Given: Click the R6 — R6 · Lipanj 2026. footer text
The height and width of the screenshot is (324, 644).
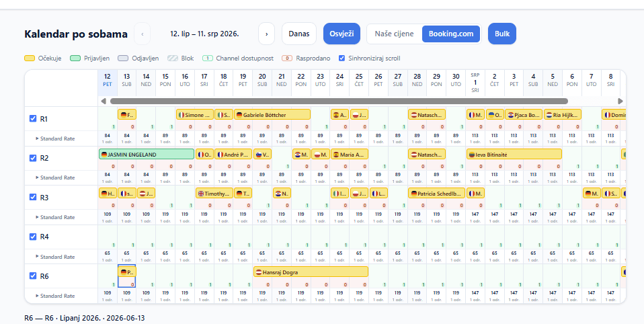Looking at the screenshot, I should pos(85,318).
